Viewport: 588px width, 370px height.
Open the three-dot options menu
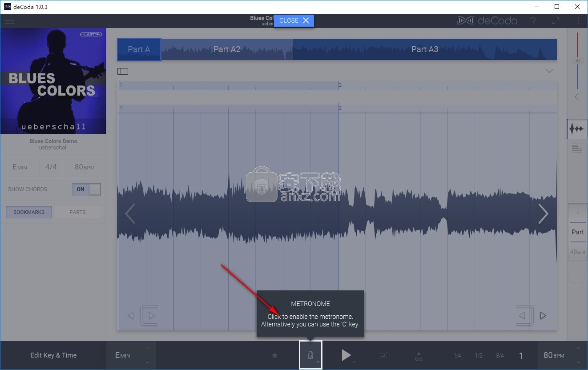[x=578, y=21]
